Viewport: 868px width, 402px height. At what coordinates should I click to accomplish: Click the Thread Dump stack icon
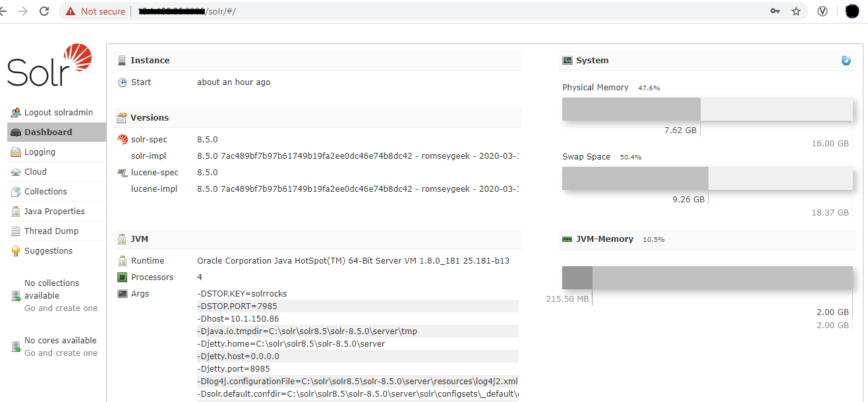pyautogui.click(x=16, y=231)
